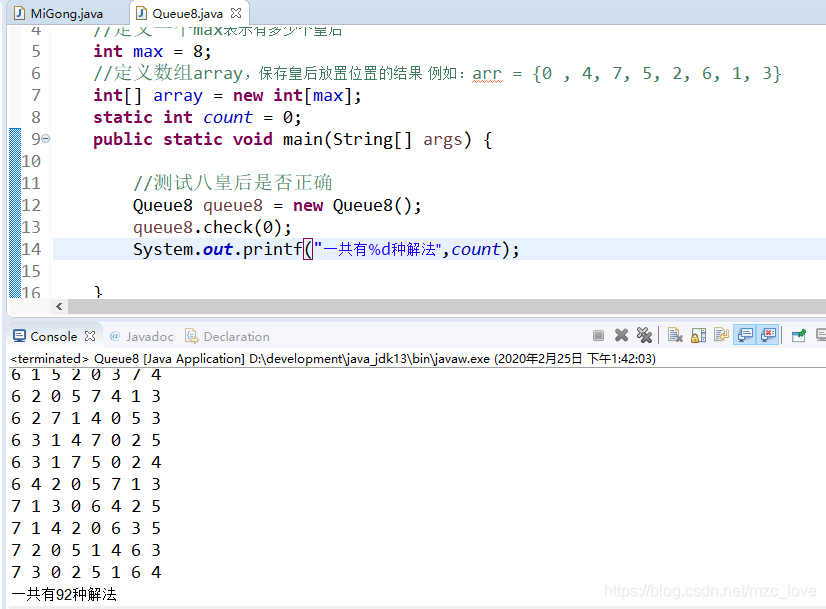Click console output row '6 3 1 4 7 0 2 5'

click(x=86, y=440)
